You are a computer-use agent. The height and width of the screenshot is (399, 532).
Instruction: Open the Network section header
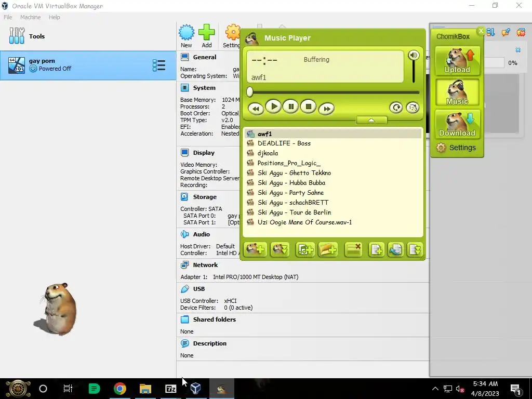pos(205,264)
